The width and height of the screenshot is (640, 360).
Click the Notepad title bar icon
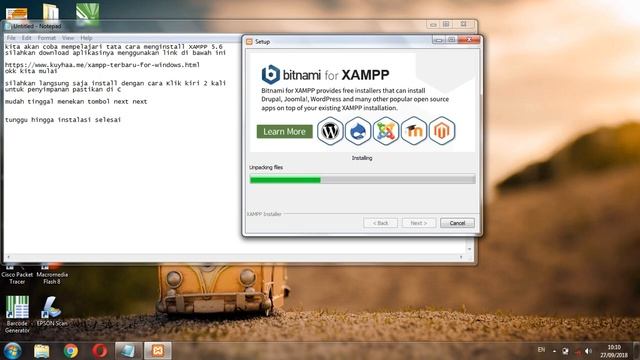pos(8,26)
